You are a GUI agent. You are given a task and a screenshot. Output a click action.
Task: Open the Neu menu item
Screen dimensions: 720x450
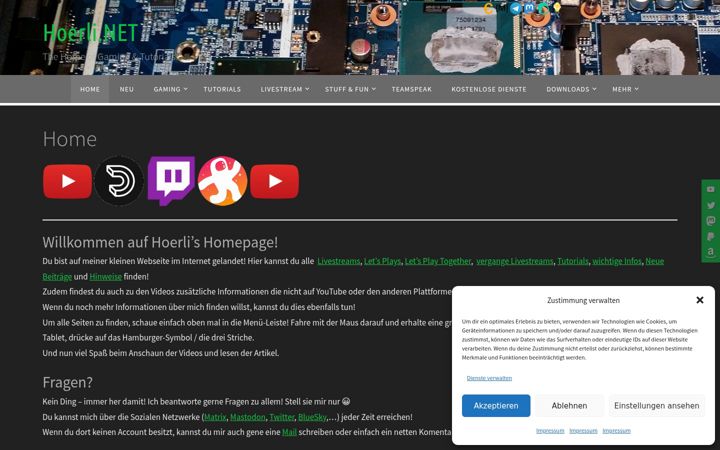pos(127,89)
